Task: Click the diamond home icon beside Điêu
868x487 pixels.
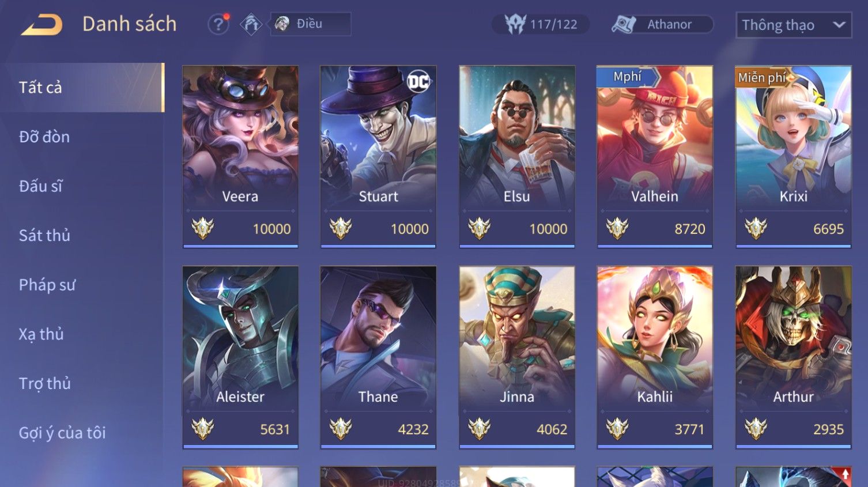Action: pyautogui.click(x=251, y=24)
